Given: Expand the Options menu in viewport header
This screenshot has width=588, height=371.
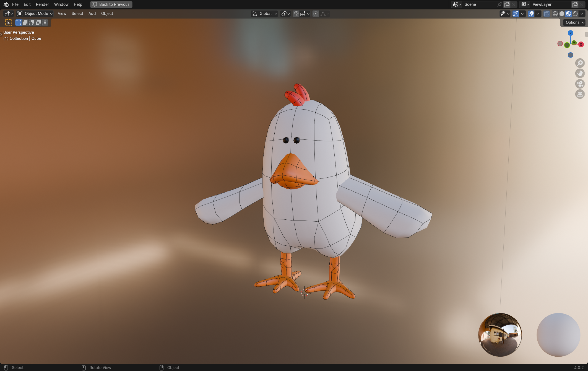Looking at the screenshot, I should (574, 22).
